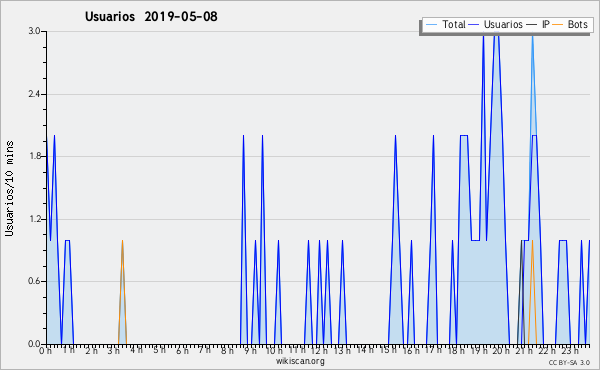The image size is (600, 370).
Task: Click the '12 h' x-axis label
Action: tap(319, 350)
